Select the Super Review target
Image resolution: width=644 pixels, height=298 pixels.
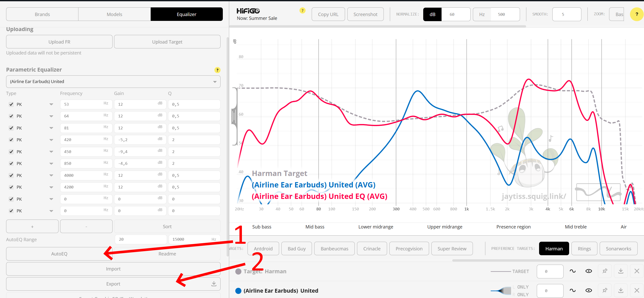coord(452,249)
